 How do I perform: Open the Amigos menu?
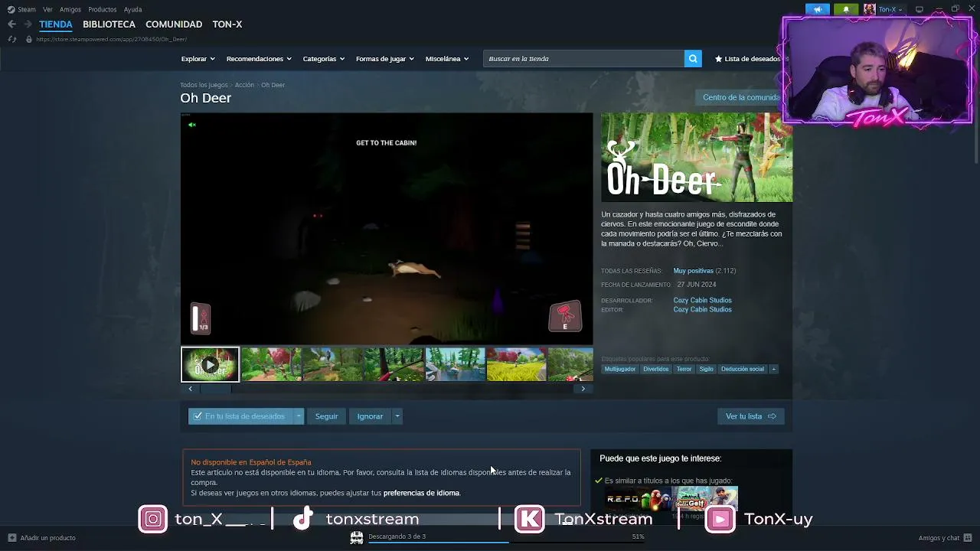pos(70,9)
